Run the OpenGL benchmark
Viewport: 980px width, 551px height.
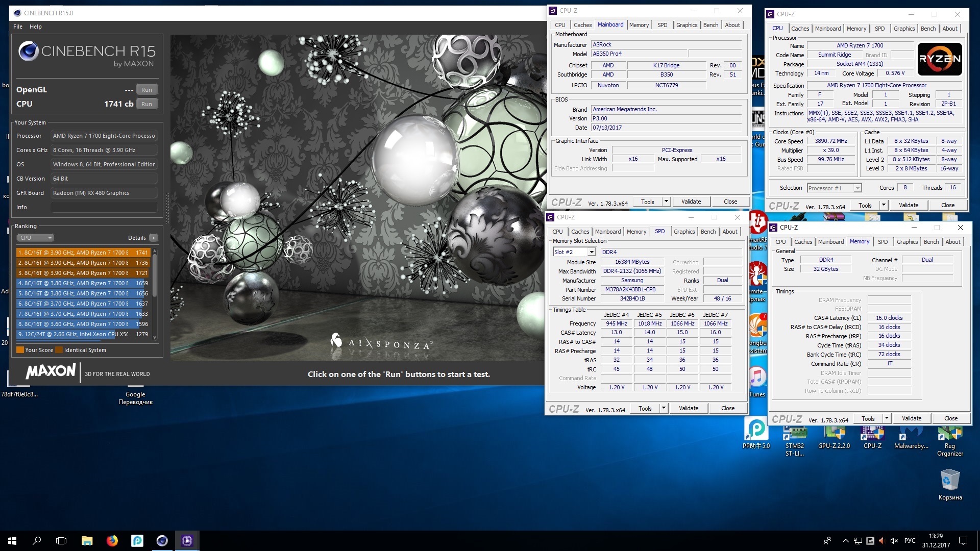146,90
